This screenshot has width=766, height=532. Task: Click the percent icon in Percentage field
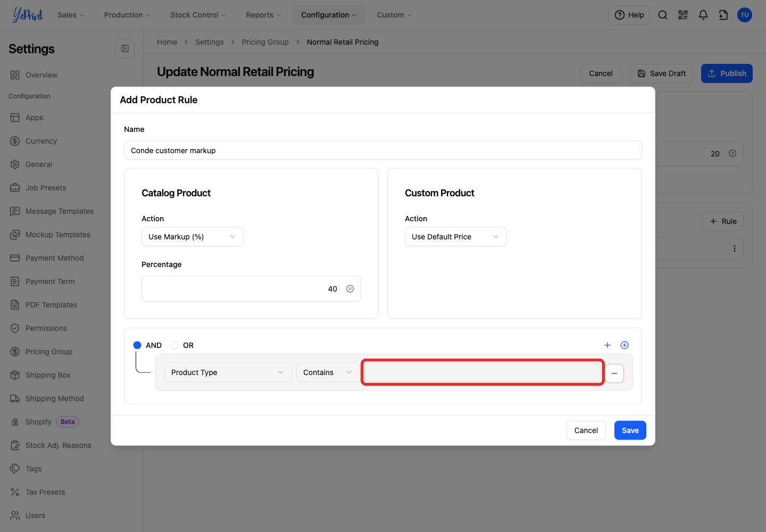350,289
